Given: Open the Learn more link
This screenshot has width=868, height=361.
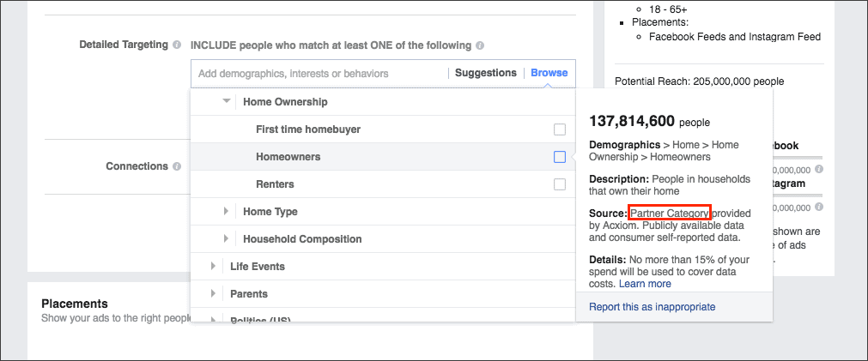Looking at the screenshot, I should (645, 284).
